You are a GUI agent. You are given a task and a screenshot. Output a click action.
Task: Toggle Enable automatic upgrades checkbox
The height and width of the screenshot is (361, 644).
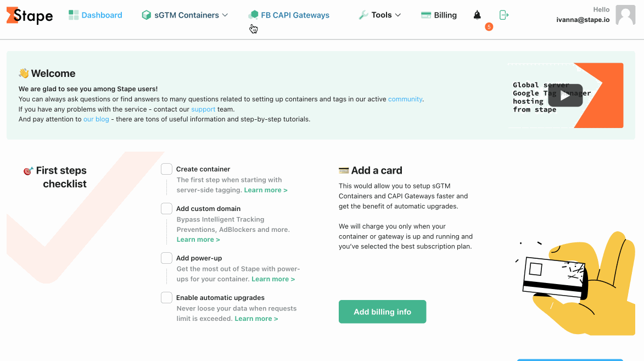point(166,297)
